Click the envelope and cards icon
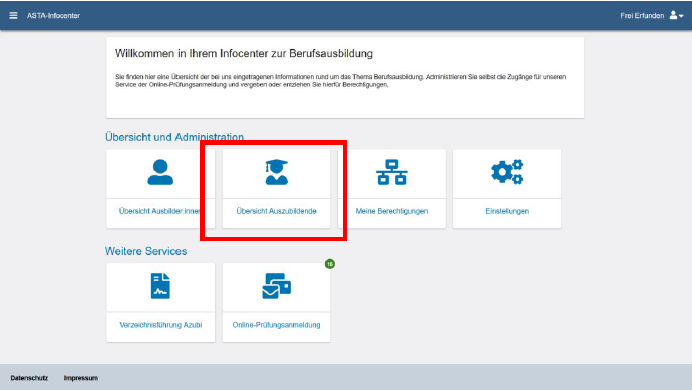This screenshot has height=390, width=692. point(276,286)
